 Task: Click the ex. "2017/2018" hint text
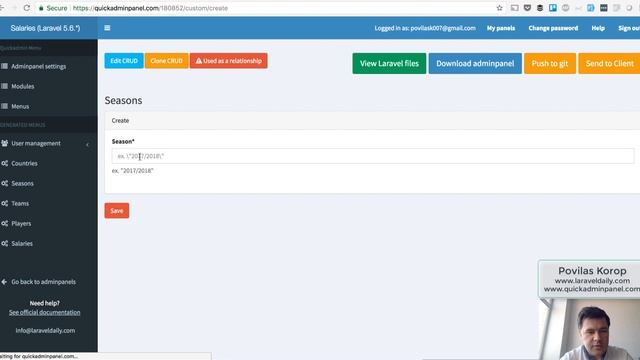[x=133, y=171]
